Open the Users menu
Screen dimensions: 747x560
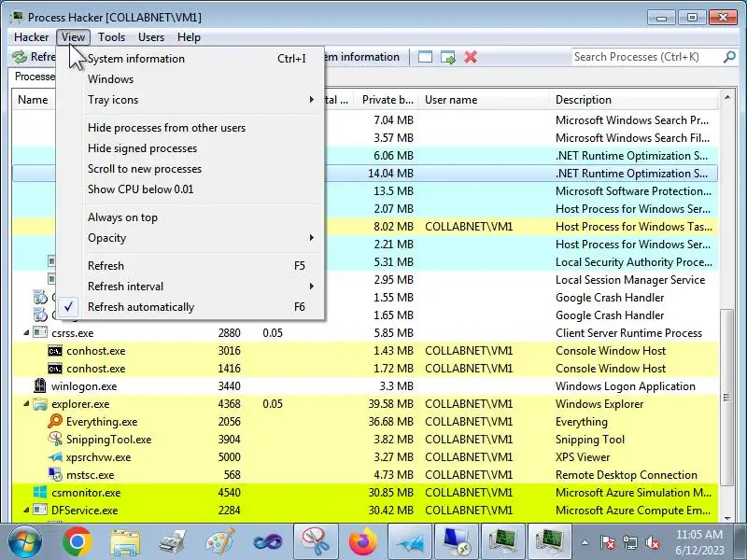(151, 37)
